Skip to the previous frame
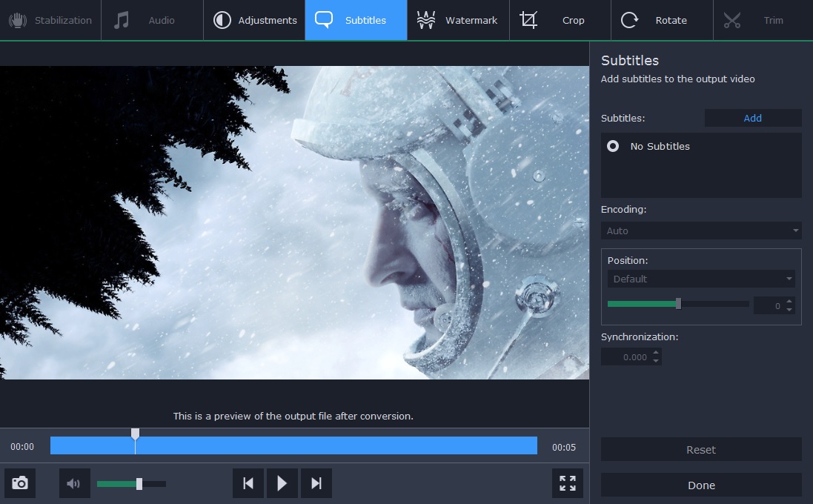Viewport: 813px width, 504px height. click(x=248, y=484)
